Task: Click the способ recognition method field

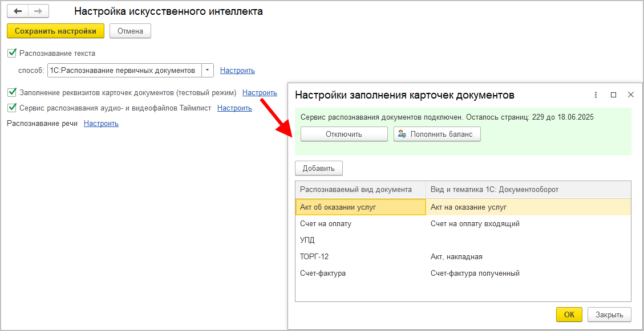Action: (x=123, y=70)
